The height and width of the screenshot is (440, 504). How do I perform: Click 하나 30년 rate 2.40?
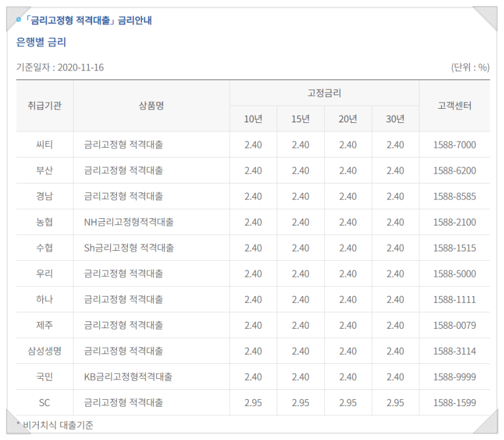(395, 300)
